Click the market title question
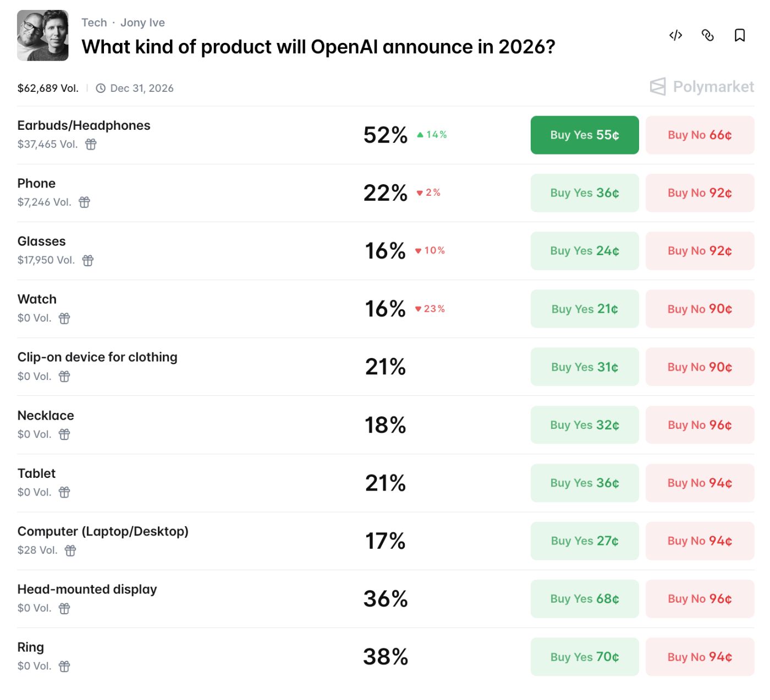Image resolution: width=770 pixels, height=700 pixels. [x=318, y=47]
